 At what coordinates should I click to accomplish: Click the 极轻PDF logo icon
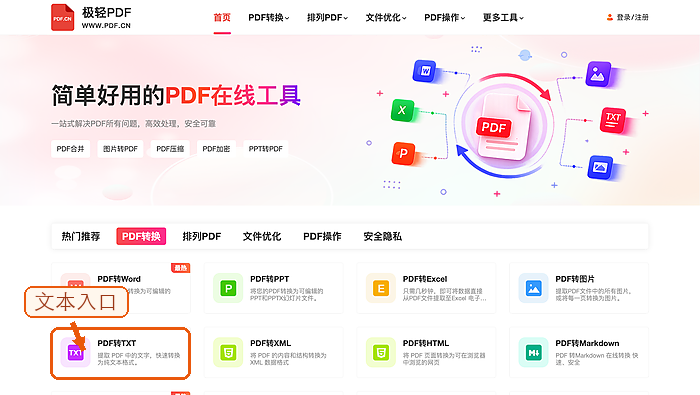[62, 17]
